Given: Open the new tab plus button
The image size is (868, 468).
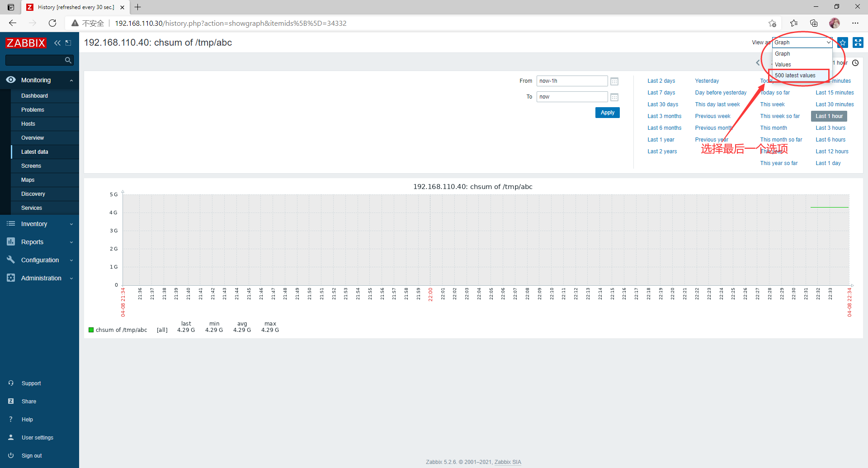Looking at the screenshot, I should click(138, 7).
